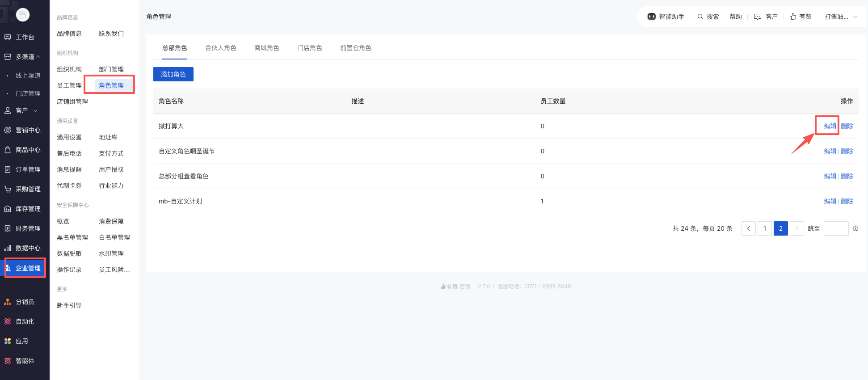Switch to 合伙人角色 tab
Viewport: 868px width, 380px height.
220,48
